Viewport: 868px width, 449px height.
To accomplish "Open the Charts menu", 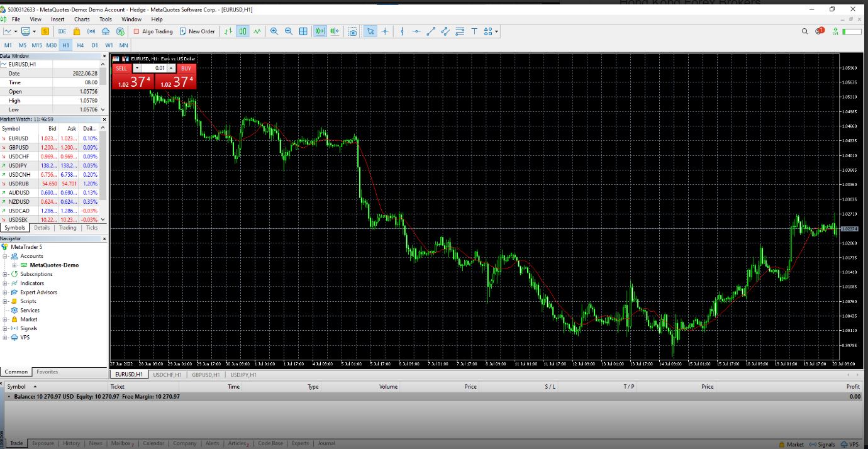I will click(82, 19).
